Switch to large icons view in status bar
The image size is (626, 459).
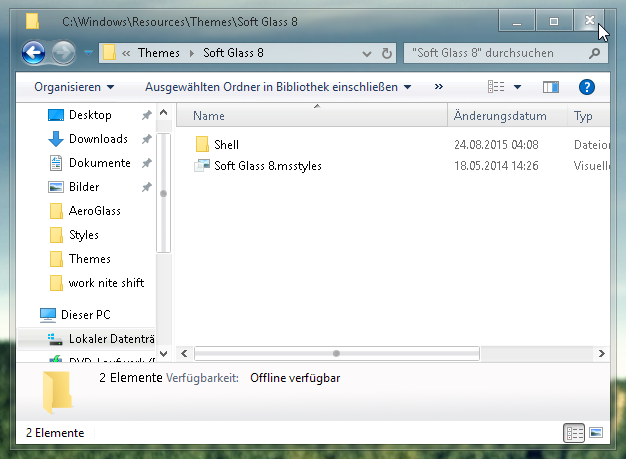pyautogui.click(x=596, y=433)
